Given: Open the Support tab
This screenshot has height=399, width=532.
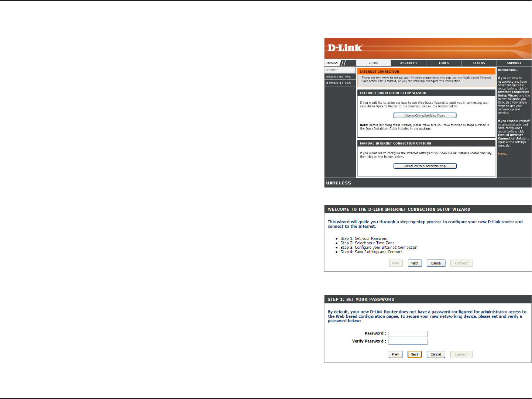Looking at the screenshot, I should click(514, 63).
